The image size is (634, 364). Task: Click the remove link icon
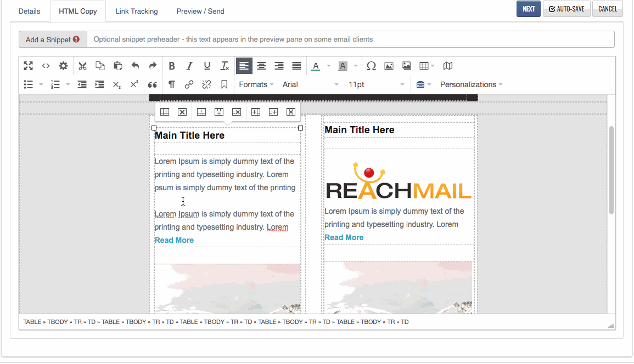pyautogui.click(x=206, y=84)
